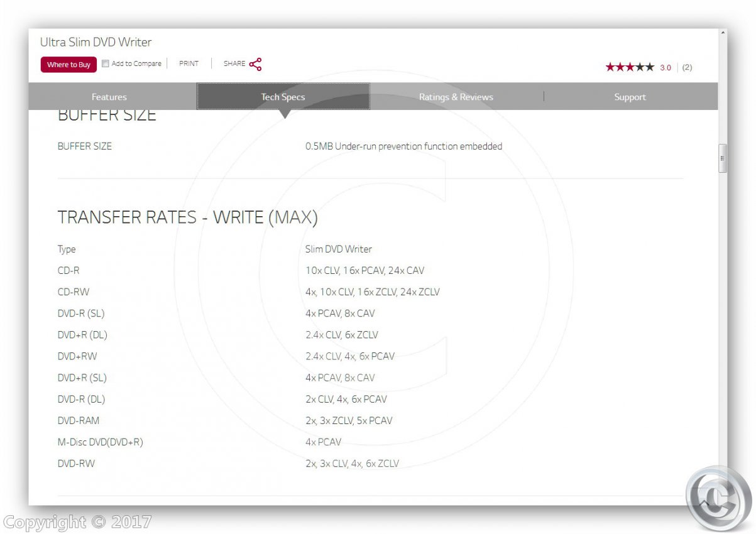Viewport: 756px width, 534px height.
Task: Click the vertical scrollbar thumb
Action: (723, 158)
